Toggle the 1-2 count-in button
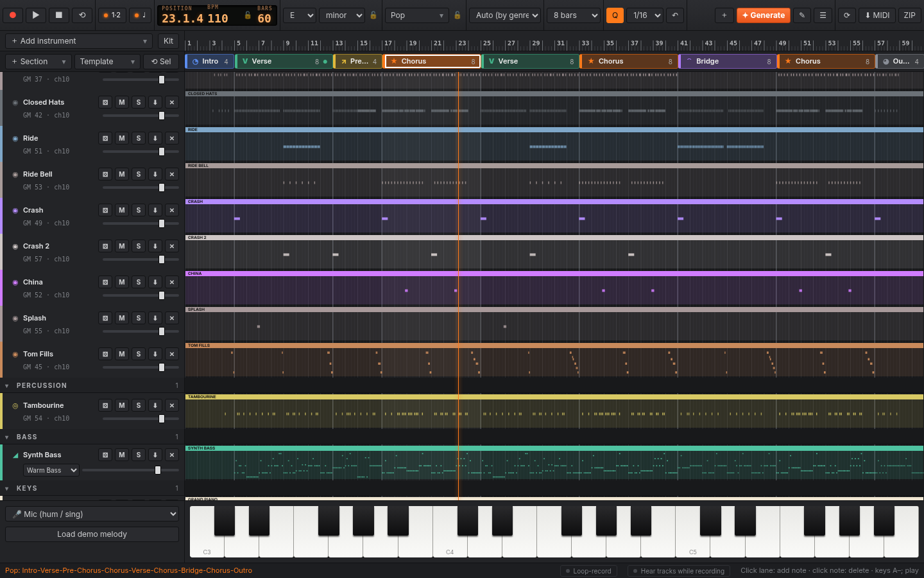Screen dimensions: 924x578 [x=112, y=15]
